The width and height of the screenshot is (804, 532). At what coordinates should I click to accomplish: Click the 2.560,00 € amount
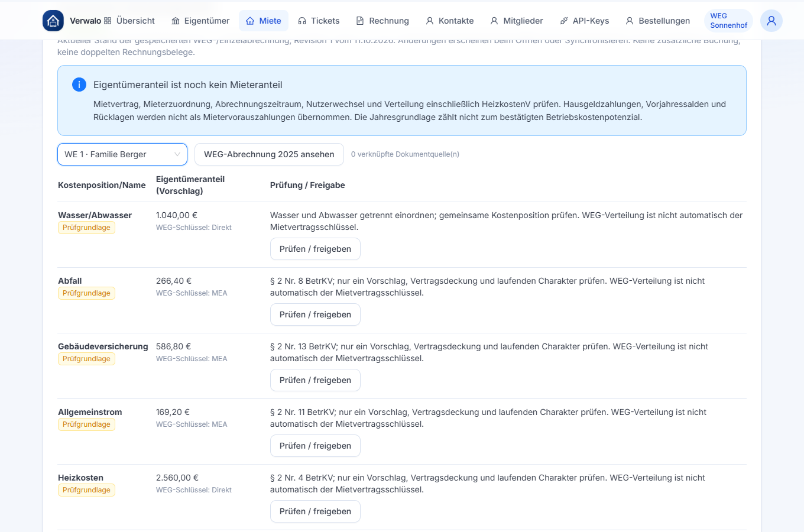177,478
